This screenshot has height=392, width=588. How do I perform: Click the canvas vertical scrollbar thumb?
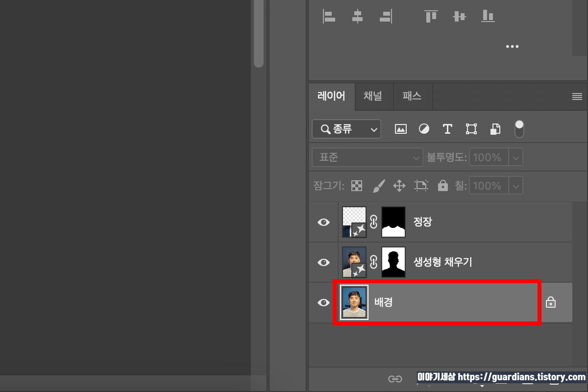tap(259, 33)
